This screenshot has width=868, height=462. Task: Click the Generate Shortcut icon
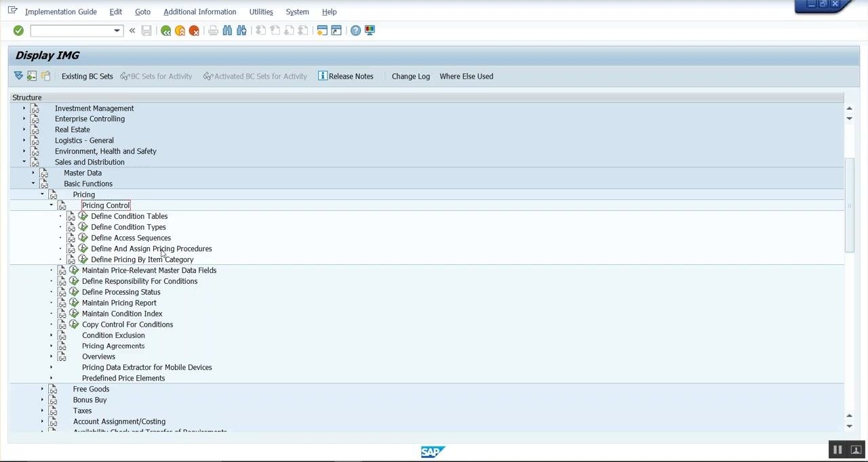point(336,30)
